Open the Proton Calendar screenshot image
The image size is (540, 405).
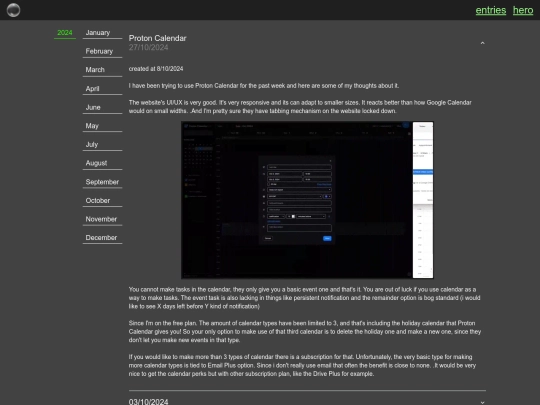[307, 200]
